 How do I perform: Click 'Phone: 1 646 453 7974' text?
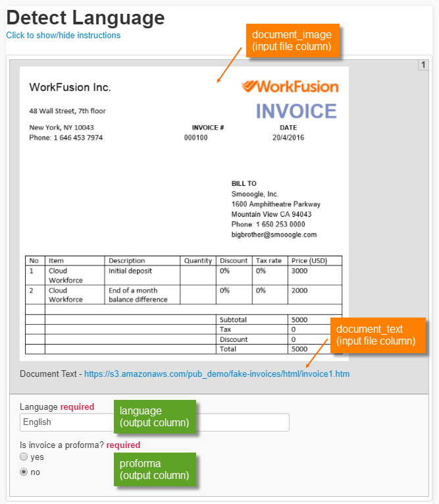66,138
